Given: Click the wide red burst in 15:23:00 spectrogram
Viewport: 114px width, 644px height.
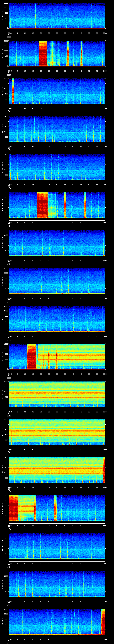Looking at the screenshot, I should tap(43, 53).
